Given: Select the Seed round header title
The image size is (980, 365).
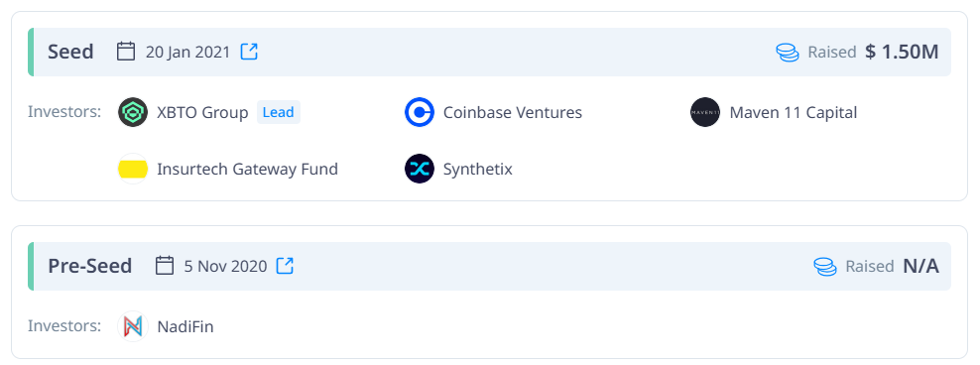Looking at the screenshot, I should coord(70,52).
